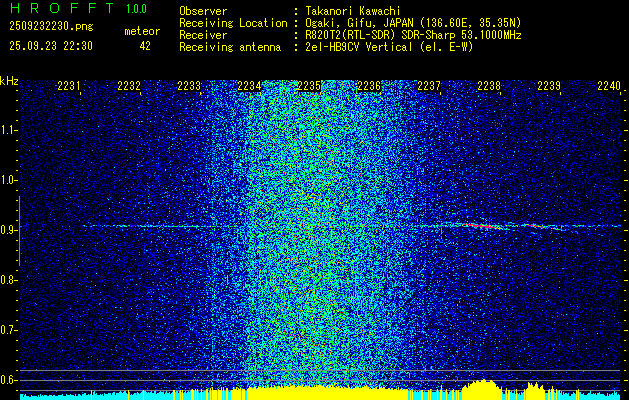Click the Receiving Location field label
This screenshot has width=629, height=400.
[x=233, y=23]
